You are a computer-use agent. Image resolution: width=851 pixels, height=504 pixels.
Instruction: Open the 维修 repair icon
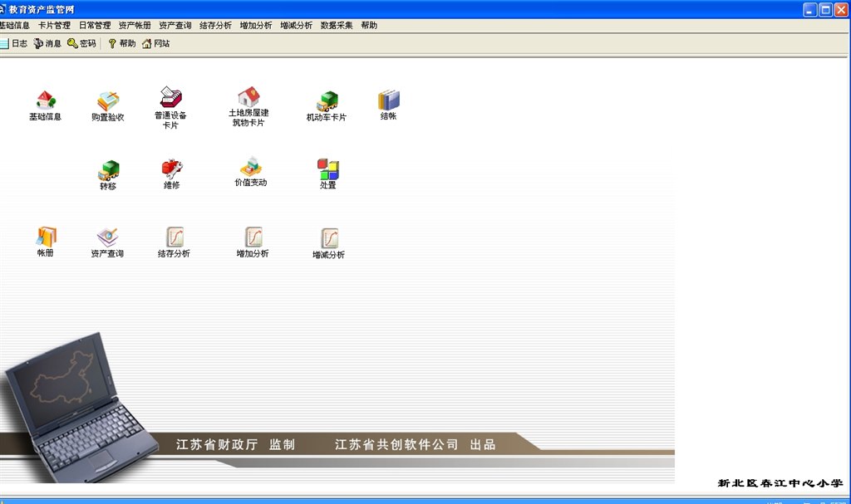point(172,169)
